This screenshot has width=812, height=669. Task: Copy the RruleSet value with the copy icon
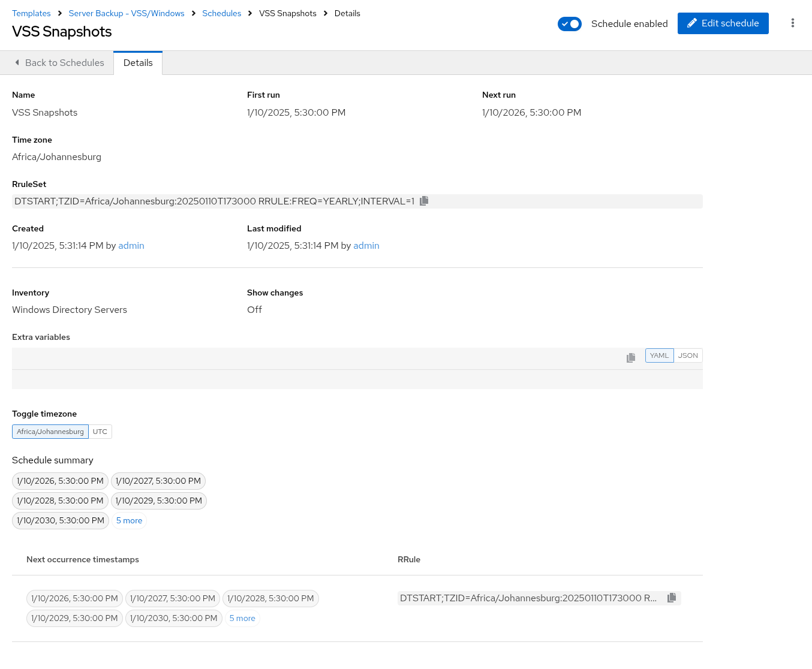424,201
